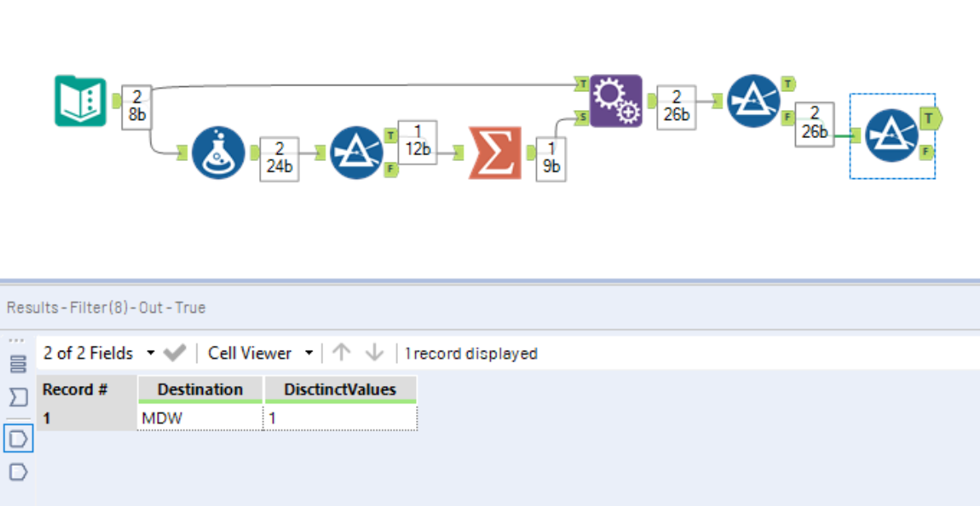Viewport: 980px width, 506px height.
Task: Click the Destination column header
Action: pyautogui.click(x=200, y=389)
